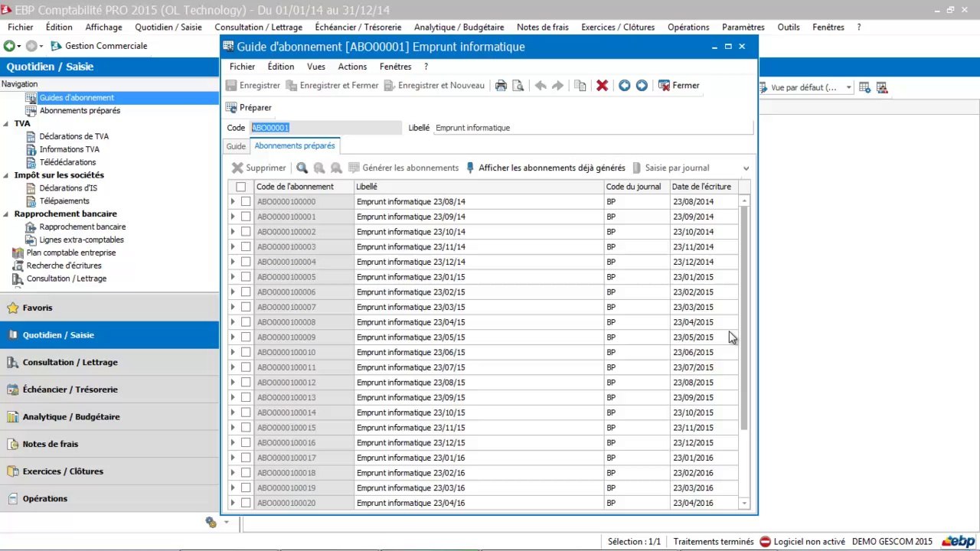This screenshot has width=980, height=551.
Task: Expand the row ABO0000100010
Action: click(x=233, y=352)
